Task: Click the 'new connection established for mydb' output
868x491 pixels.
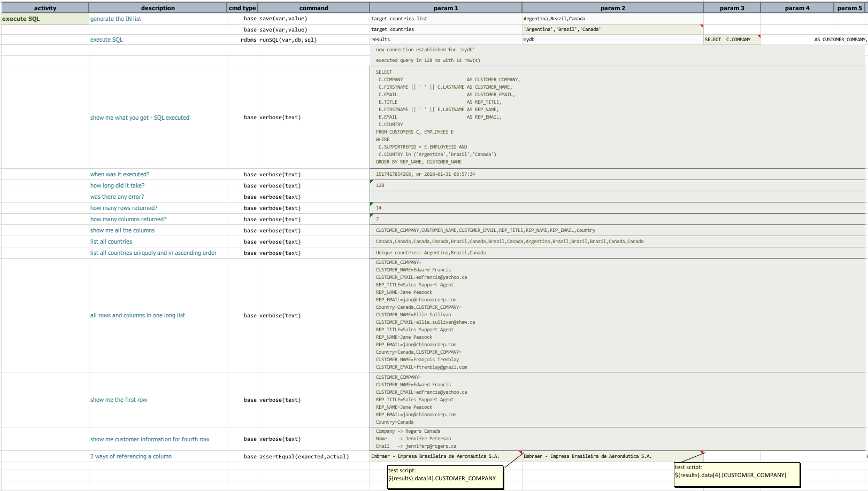Action: point(617,50)
